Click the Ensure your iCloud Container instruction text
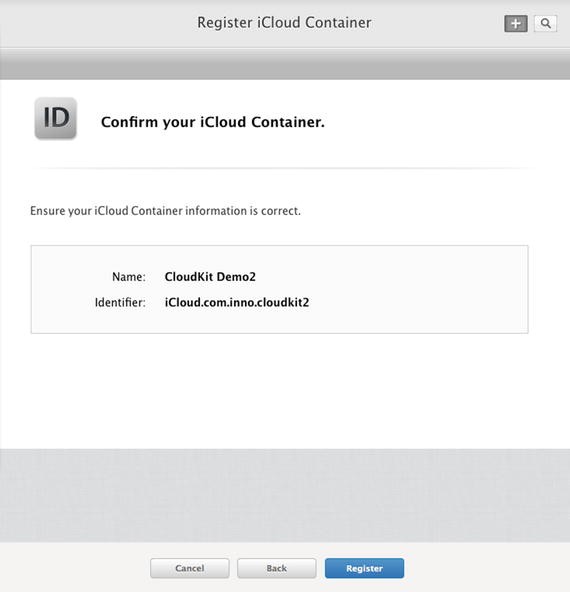The height and width of the screenshot is (592, 570). pyautogui.click(x=165, y=211)
